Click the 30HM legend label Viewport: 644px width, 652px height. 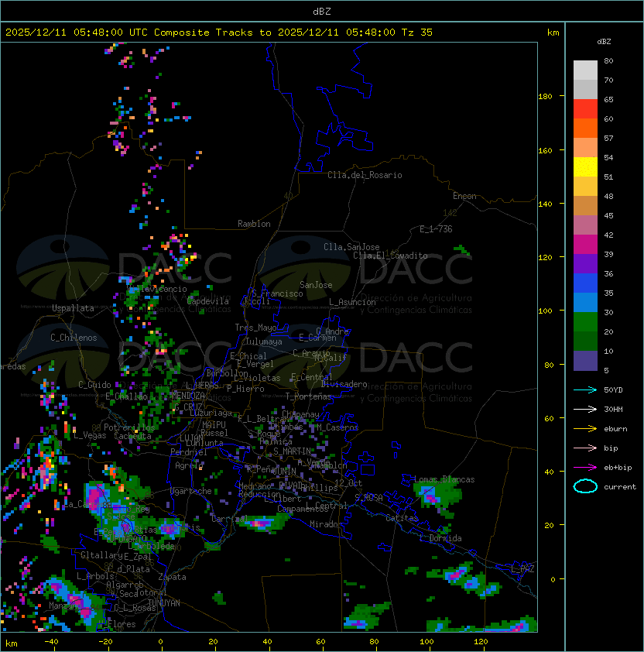pyautogui.click(x=613, y=410)
